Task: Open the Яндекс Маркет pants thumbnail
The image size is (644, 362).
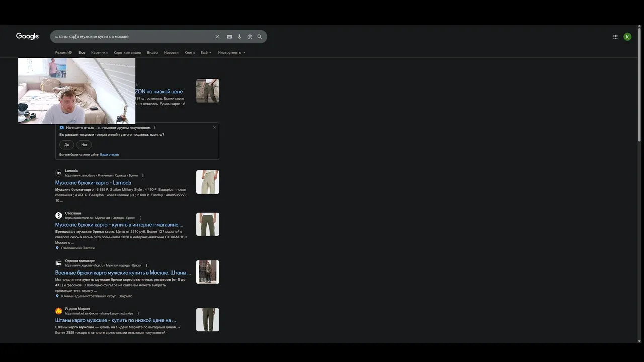Action: [208, 320]
